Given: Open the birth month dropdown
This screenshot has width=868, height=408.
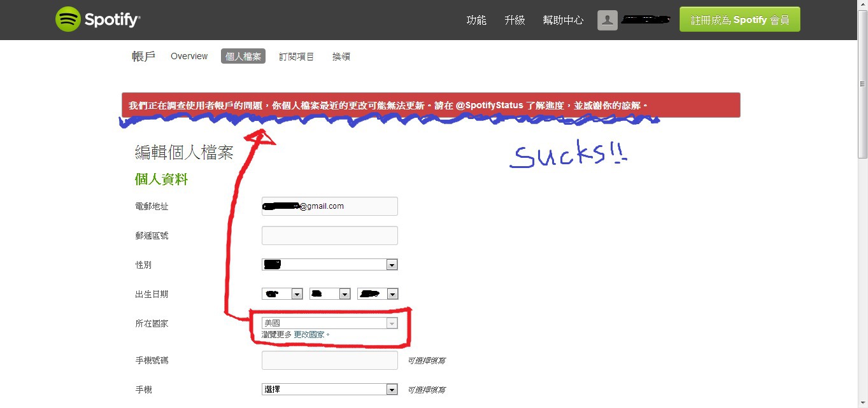Looking at the screenshot, I should (330, 294).
